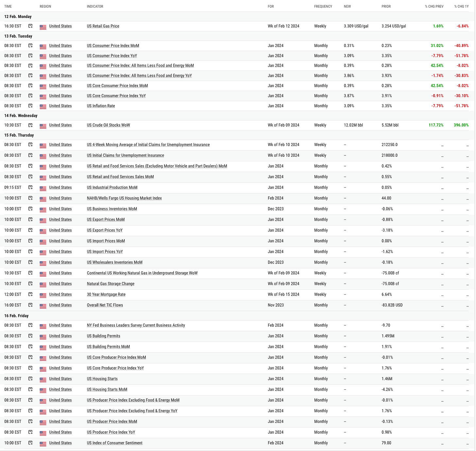
Task: Click calendar icon in US Index of Consumer Sentiment row
Action: pyautogui.click(x=30, y=443)
